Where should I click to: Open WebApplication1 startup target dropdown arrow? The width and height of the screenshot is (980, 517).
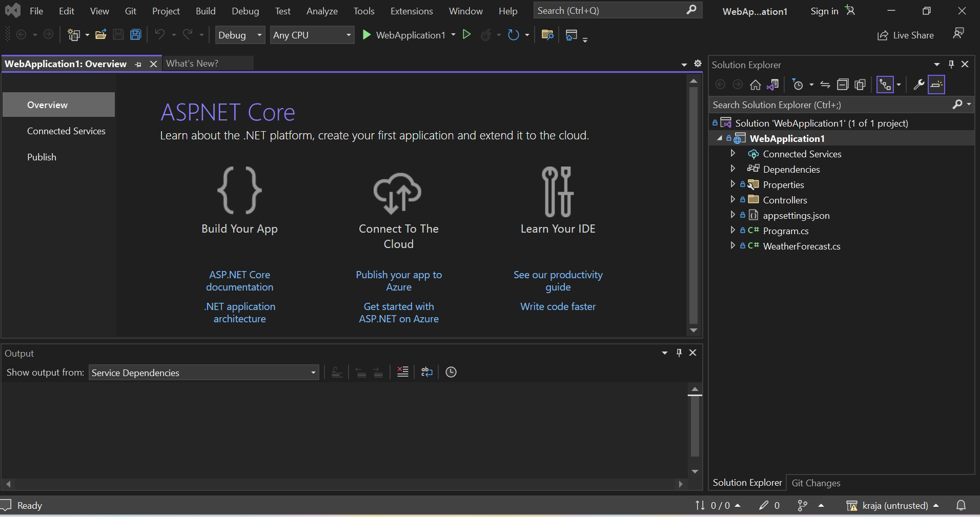tap(453, 35)
